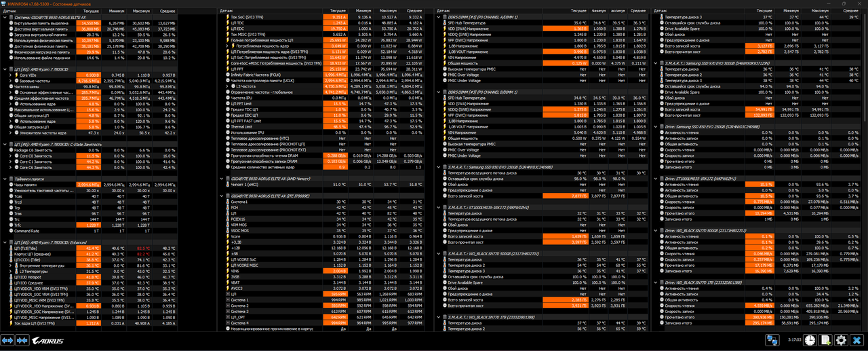Screen dimensions: 868x351
Task: Expand the Core C0 Занятость row
Action: coord(10,155)
